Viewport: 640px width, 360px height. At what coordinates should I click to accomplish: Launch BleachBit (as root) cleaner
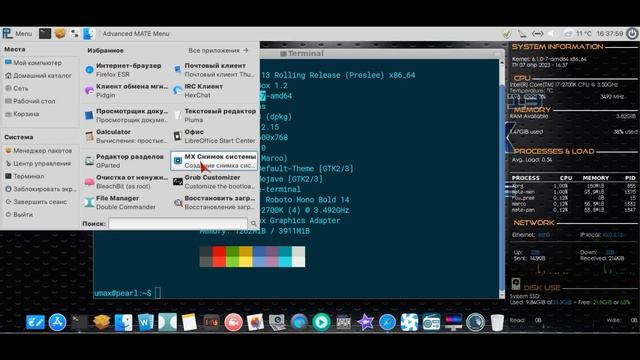coord(125,182)
